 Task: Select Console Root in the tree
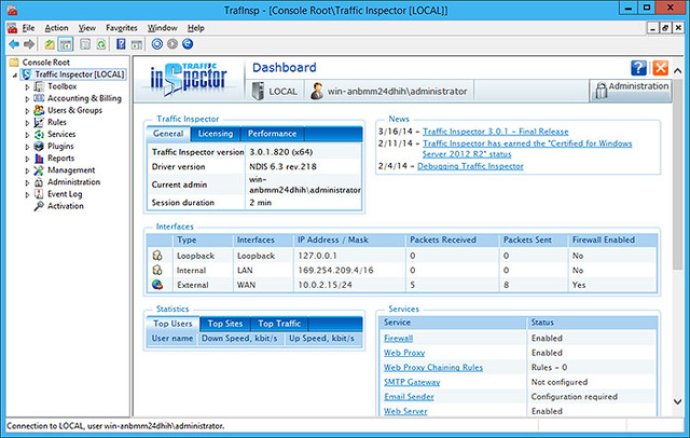[x=46, y=63]
